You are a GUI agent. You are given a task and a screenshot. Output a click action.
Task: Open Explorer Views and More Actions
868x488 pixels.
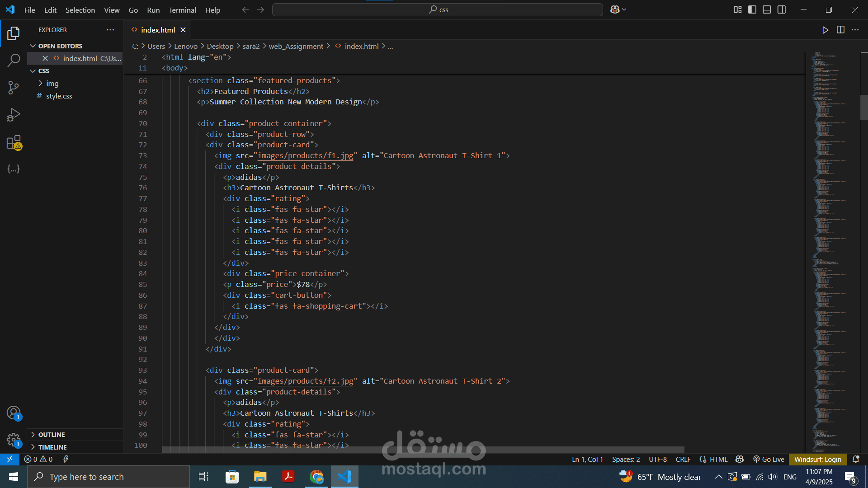pyautogui.click(x=110, y=30)
